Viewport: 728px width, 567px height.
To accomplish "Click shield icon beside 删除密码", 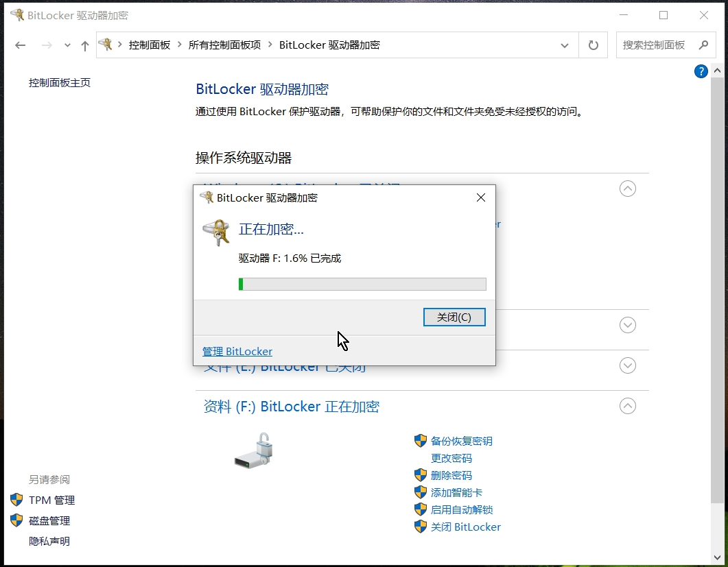I will (x=420, y=475).
